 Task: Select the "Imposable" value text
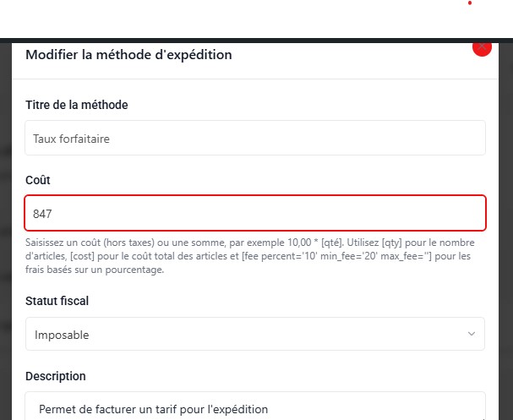62,335
